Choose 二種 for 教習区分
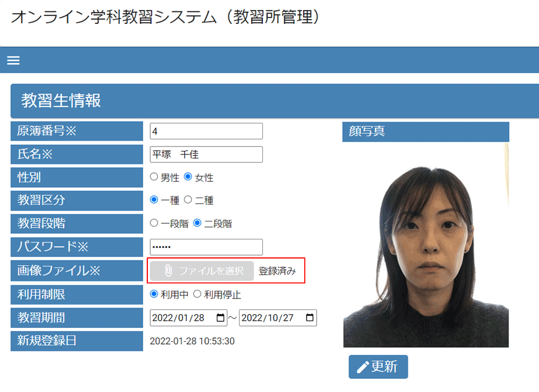The width and height of the screenshot is (539, 392). [188, 200]
